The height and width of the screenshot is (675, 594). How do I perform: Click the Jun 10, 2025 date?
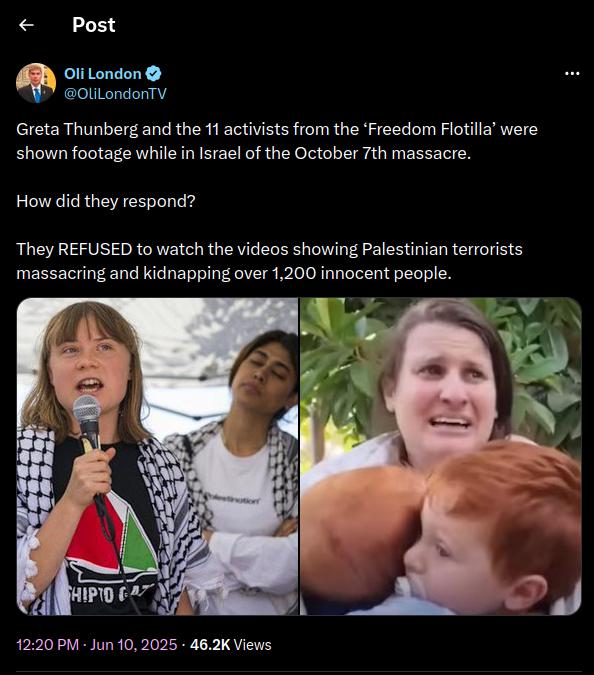pos(133,644)
